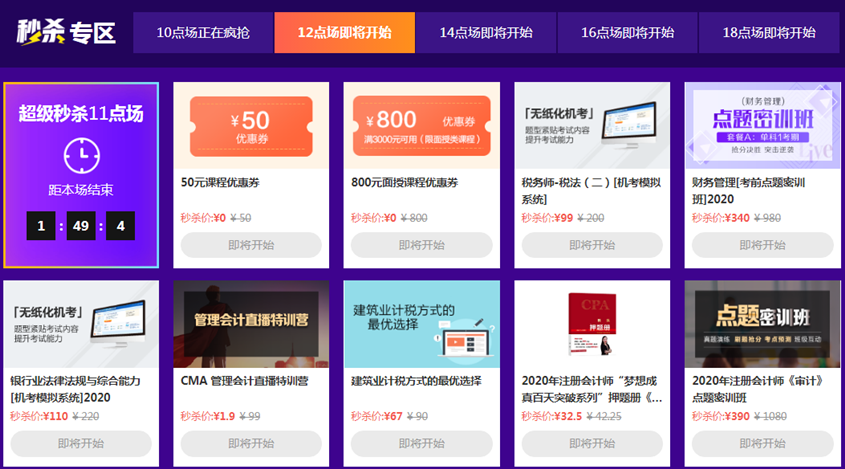
Task: Open 建筑业计税方式的最优选择 title link
Action: [417, 381]
